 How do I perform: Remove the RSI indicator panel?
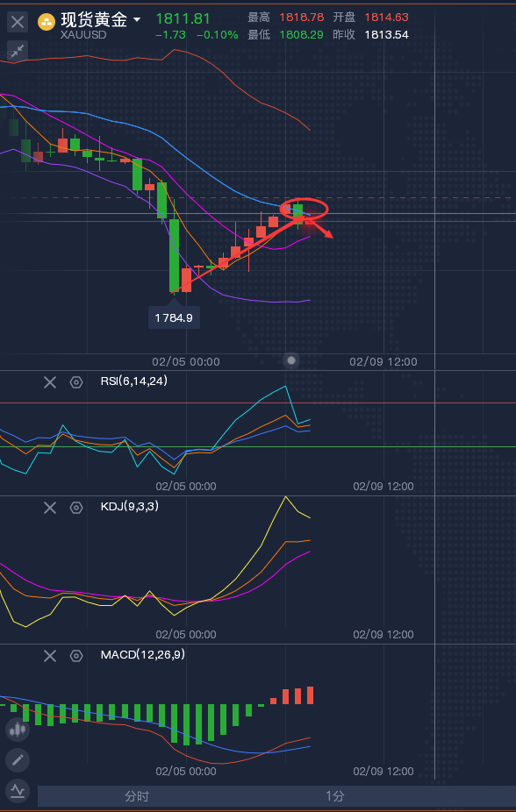pyautogui.click(x=50, y=382)
